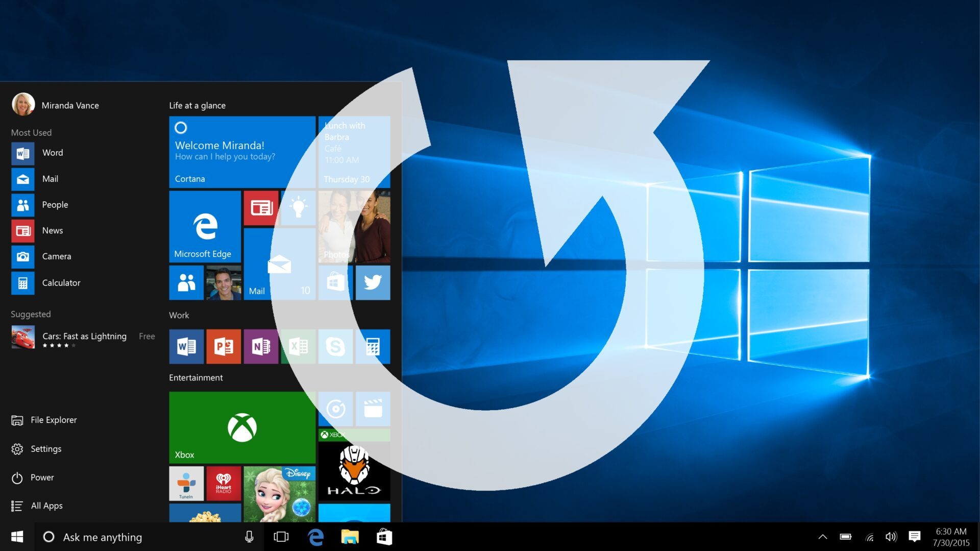Click Power in Start menu
980x551 pixels.
(32, 477)
